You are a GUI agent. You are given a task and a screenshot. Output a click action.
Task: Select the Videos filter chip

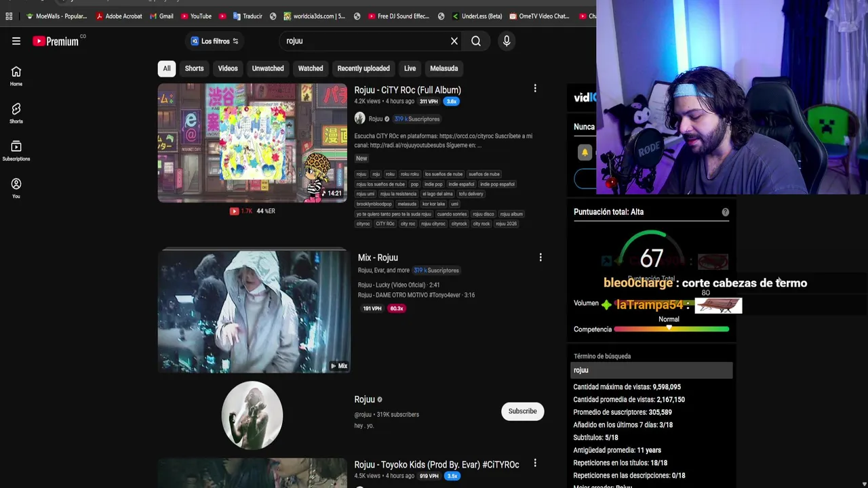[x=228, y=68]
